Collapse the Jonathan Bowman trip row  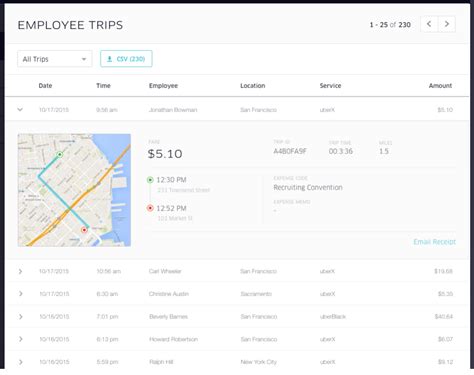click(20, 109)
